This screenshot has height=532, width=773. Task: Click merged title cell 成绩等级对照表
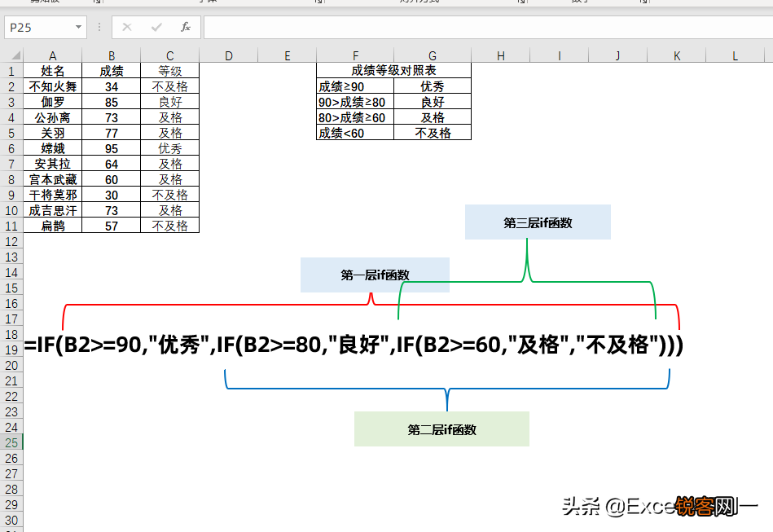click(394, 71)
